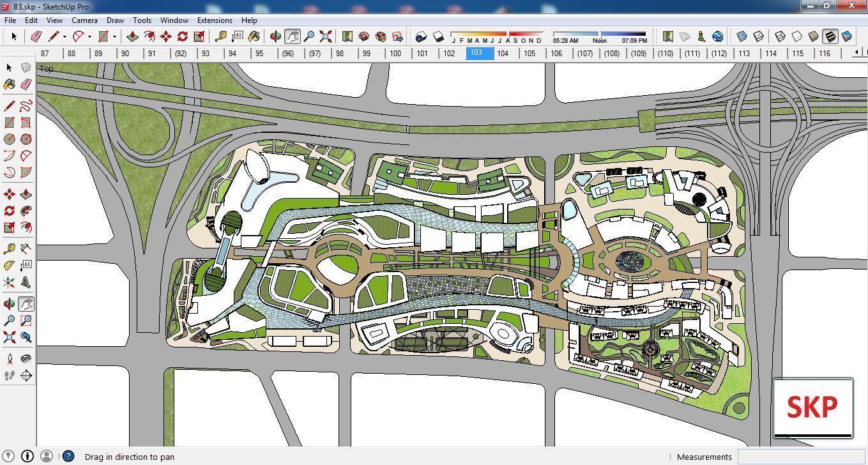Viewport: 868px width, 465px height.
Task: Open the Extensions menu
Action: point(215,20)
